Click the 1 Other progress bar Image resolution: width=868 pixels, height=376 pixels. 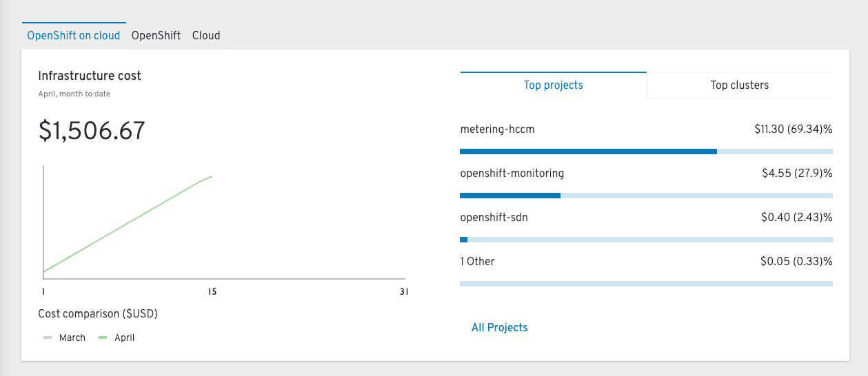pos(646,284)
